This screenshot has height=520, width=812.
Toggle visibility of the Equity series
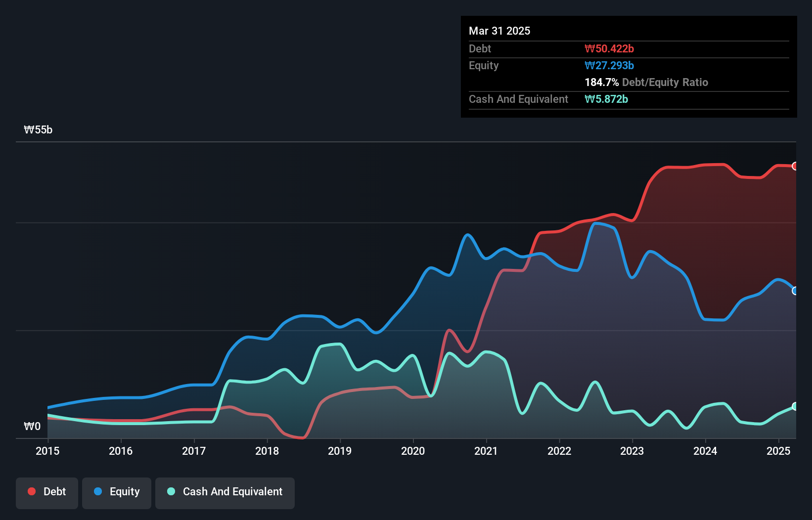[116, 492]
